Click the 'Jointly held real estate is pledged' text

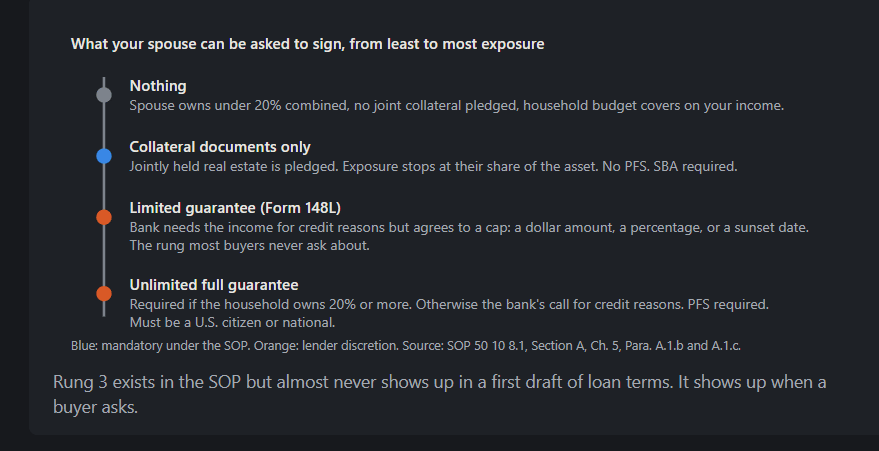click(433, 166)
